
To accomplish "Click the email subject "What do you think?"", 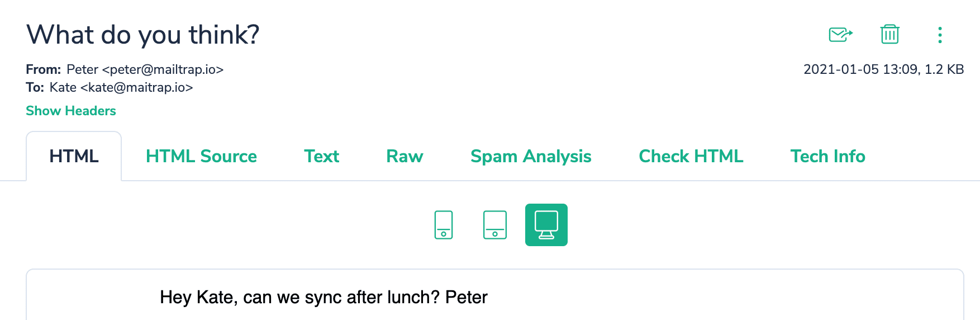I will pos(143,35).
